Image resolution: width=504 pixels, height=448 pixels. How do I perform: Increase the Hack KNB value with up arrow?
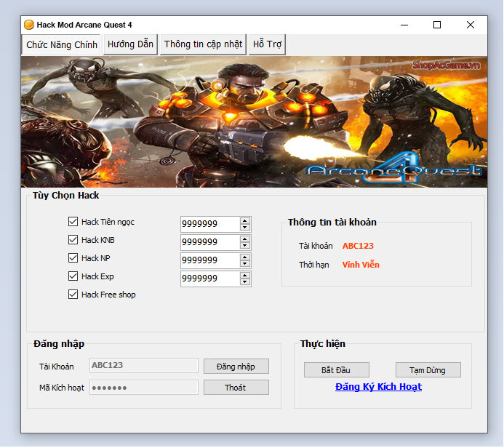tap(245, 239)
